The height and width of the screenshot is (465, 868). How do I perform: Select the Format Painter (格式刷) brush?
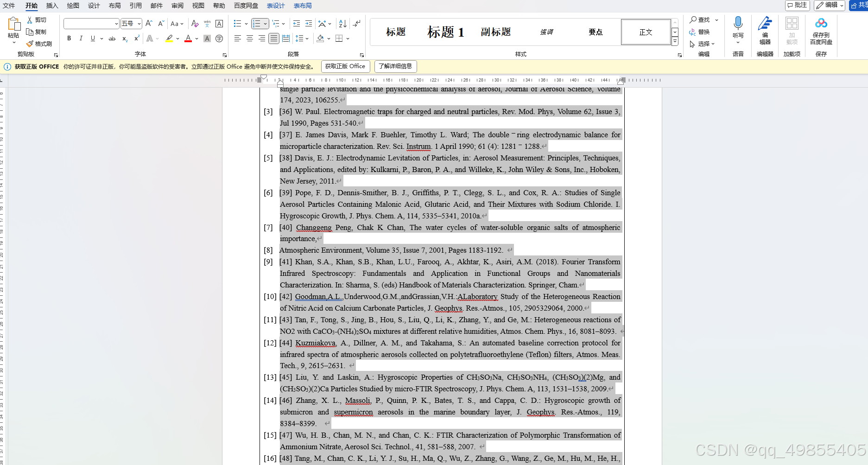(x=30, y=44)
